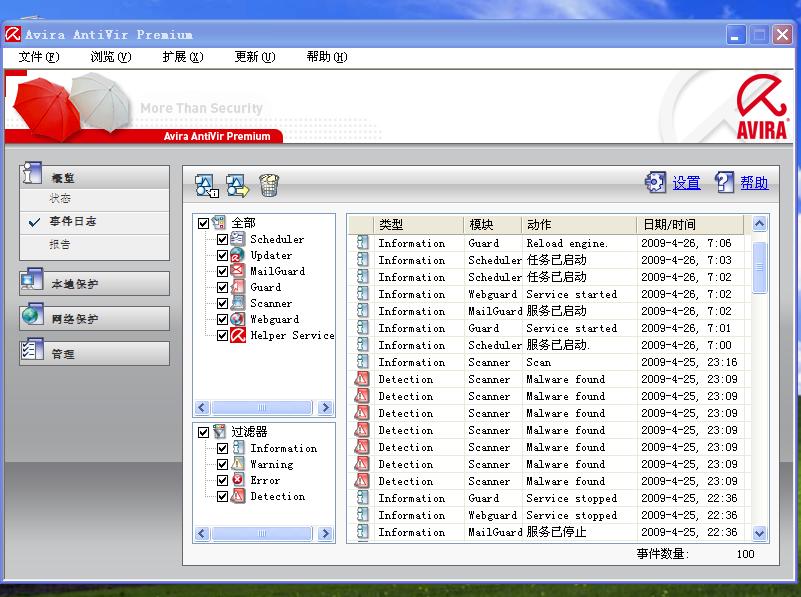This screenshot has height=597, width=801.
Task: Open the 设置 link
Action: click(x=686, y=183)
